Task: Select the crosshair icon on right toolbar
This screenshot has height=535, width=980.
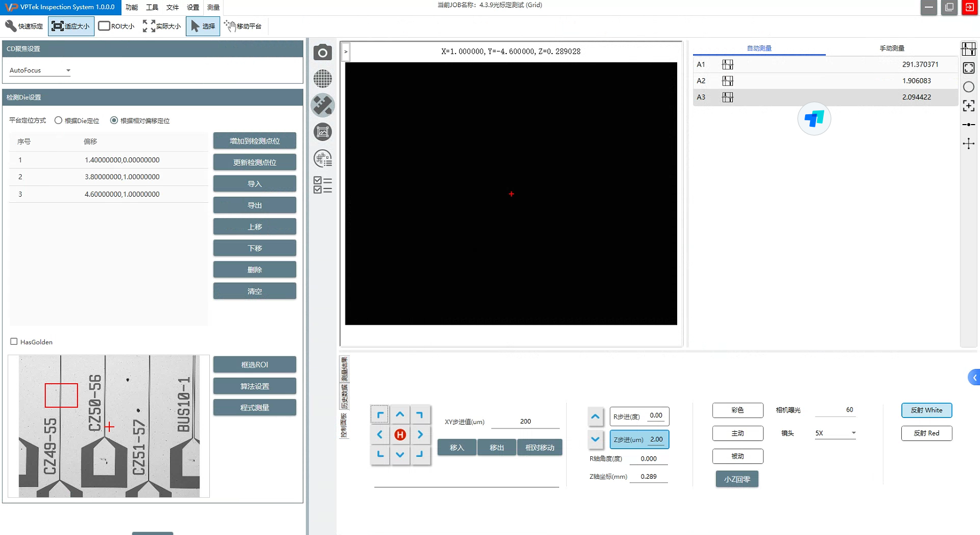Action: 969,144
